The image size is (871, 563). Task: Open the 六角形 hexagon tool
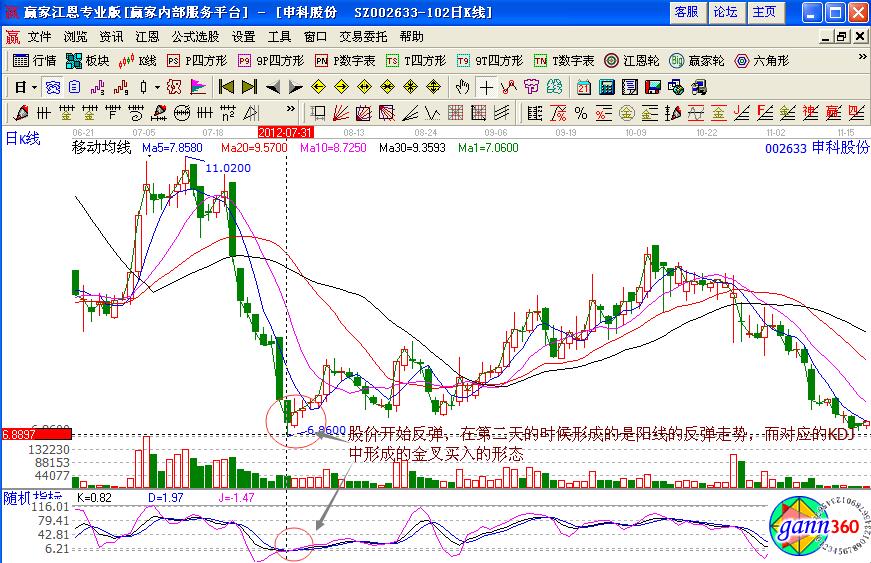point(761,60)
